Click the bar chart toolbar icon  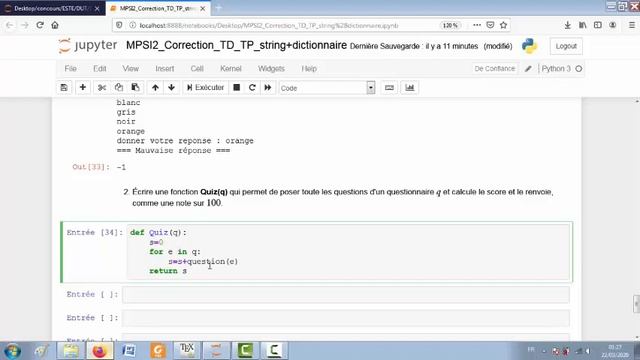[x=409, y=88]
